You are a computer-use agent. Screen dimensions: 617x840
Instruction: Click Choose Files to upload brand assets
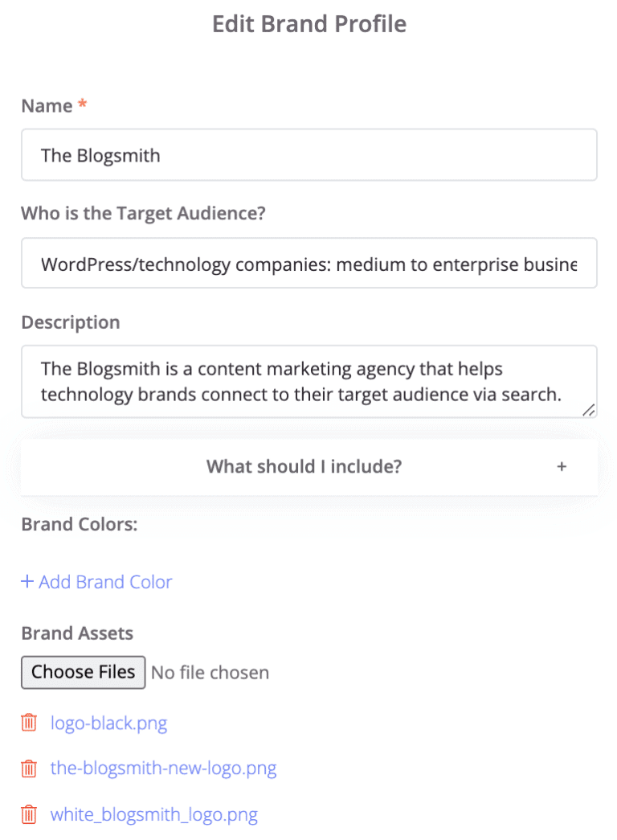point(83,672)
